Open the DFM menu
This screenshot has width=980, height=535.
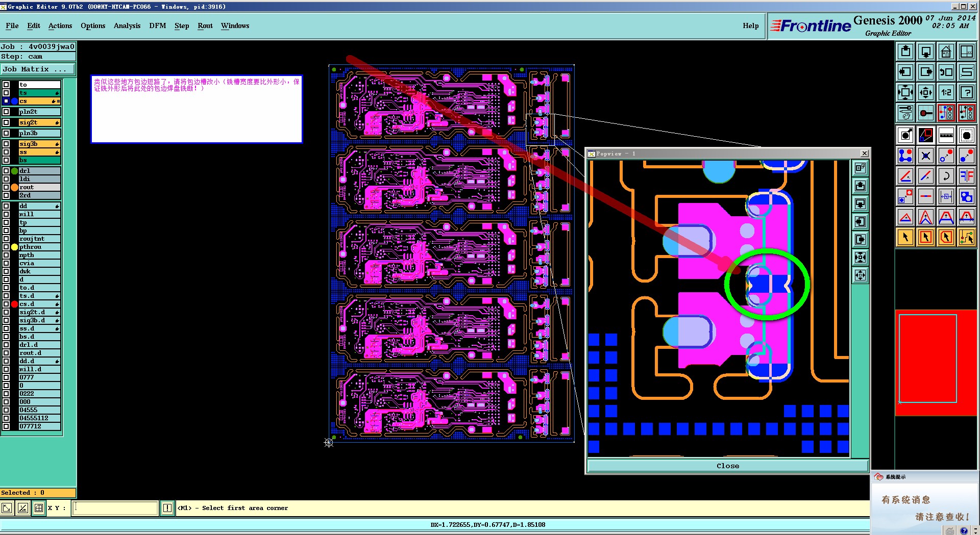coord(158,26)
